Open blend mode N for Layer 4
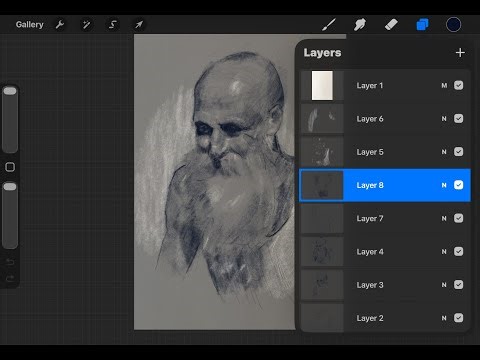Image resolution: width=480 pixels, height=360 pixels. (x=444, y=252)
